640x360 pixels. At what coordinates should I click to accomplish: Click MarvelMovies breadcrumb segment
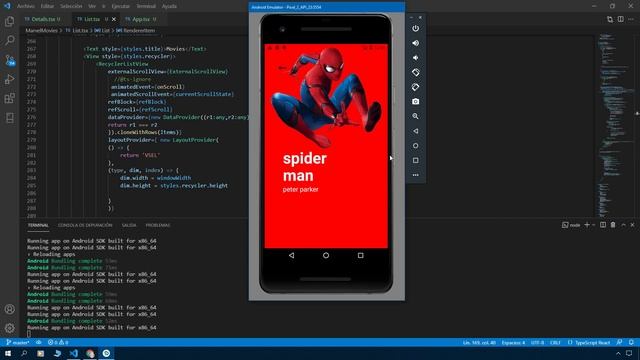(41, 31)
